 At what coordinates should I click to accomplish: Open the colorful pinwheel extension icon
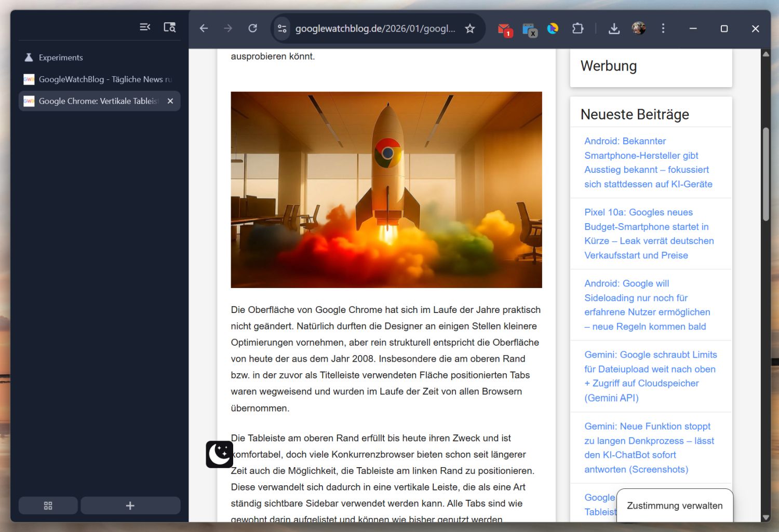click(x=553, y=29)
